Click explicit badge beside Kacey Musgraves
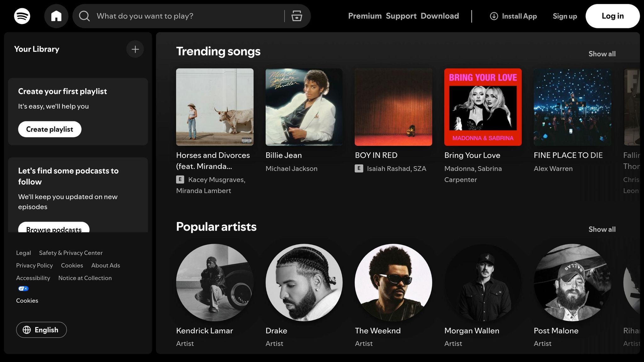 [x=180, y=179]
